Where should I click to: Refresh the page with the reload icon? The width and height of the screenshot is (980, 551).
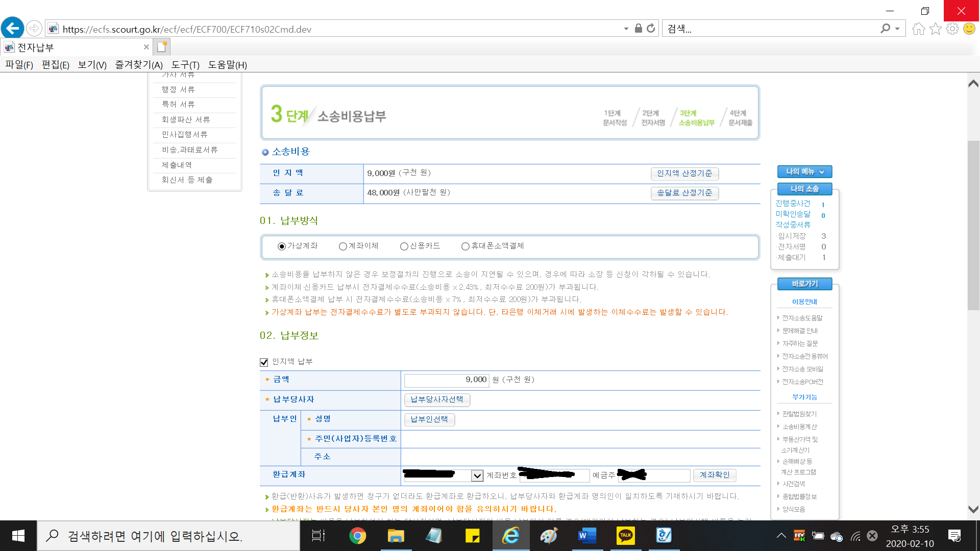651,29
